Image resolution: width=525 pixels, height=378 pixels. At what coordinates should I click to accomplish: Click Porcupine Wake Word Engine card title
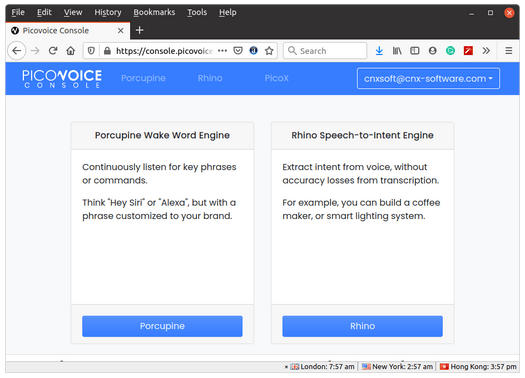[x=162, y=135]
